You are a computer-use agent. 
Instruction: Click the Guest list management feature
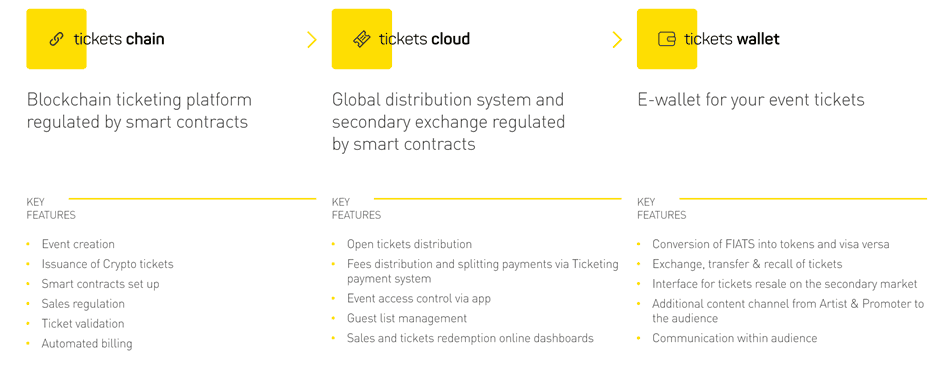[407, 318]
